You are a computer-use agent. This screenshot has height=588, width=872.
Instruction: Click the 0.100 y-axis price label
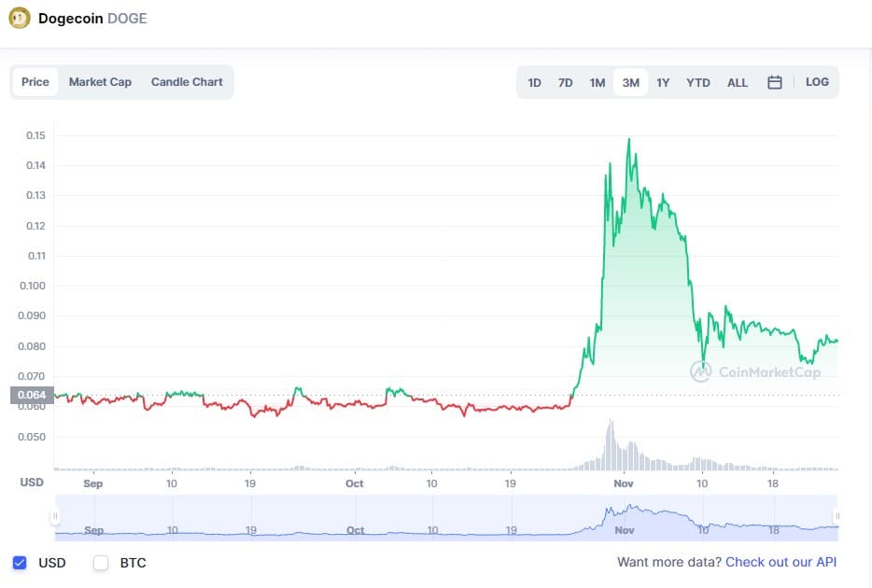pyautogui.click(x=33, y=286)
